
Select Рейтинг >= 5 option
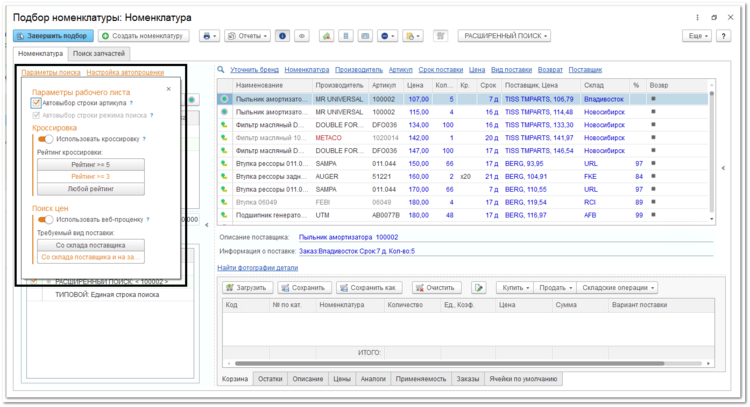[91, 165]
